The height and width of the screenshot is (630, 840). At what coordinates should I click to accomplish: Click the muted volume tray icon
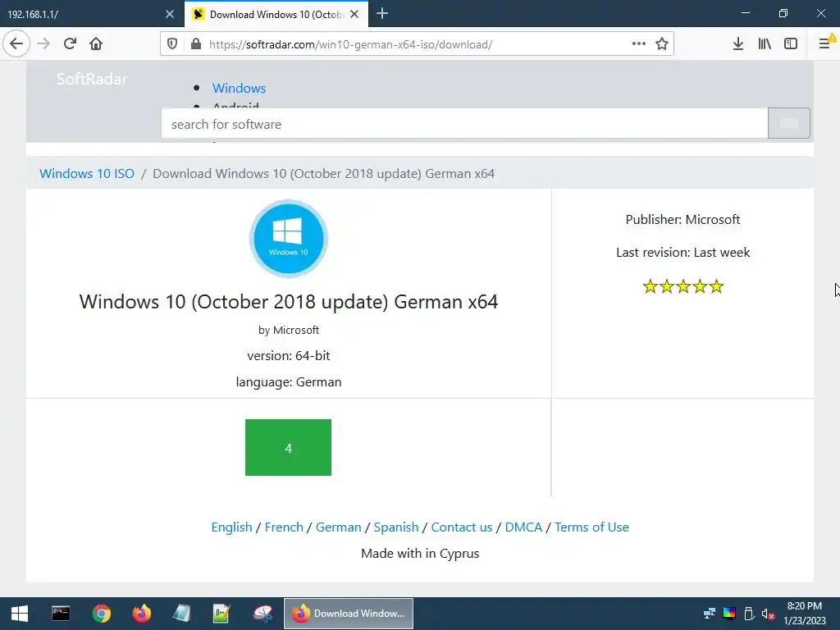768,614
